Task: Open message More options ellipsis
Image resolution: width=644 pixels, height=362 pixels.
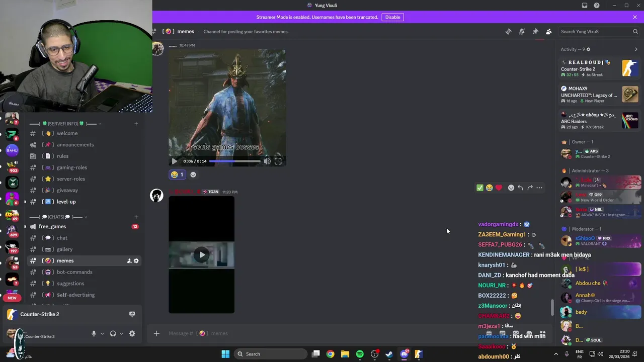Action: click(x=539, y=188)
